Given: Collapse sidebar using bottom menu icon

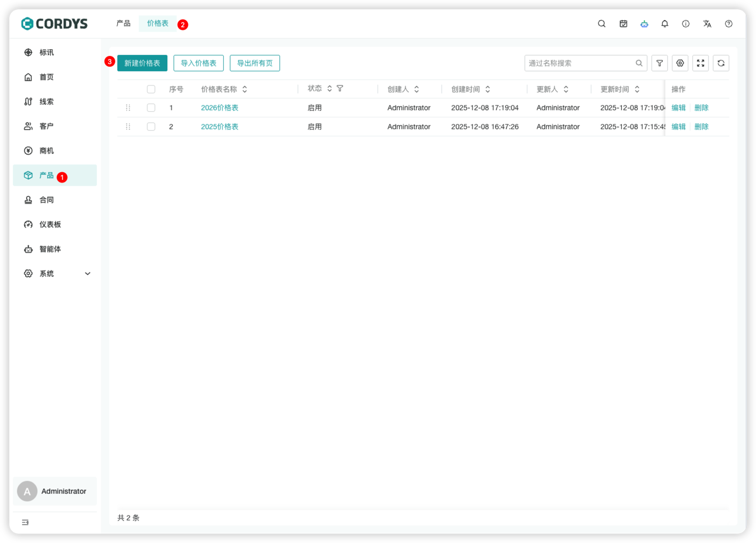Looking at the screenshot, I should (25, 522).
